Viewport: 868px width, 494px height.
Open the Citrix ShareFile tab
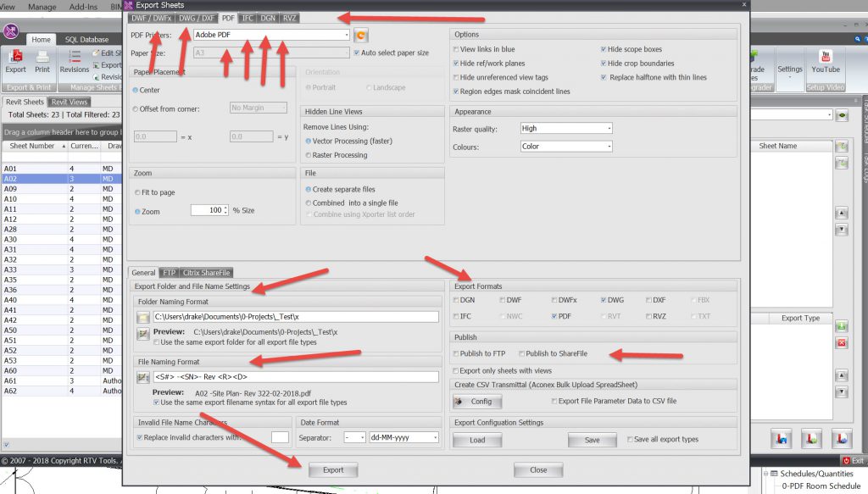tap(206, 273)
